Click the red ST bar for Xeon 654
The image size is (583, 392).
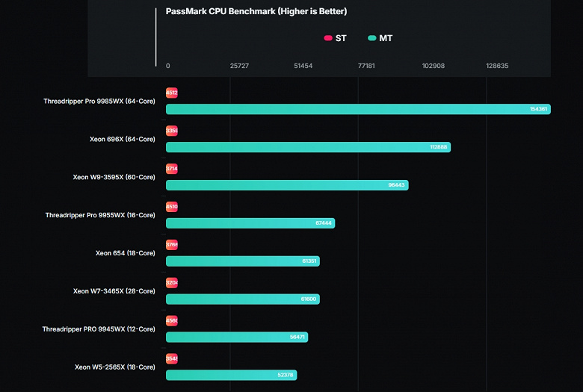click(172, 244)
